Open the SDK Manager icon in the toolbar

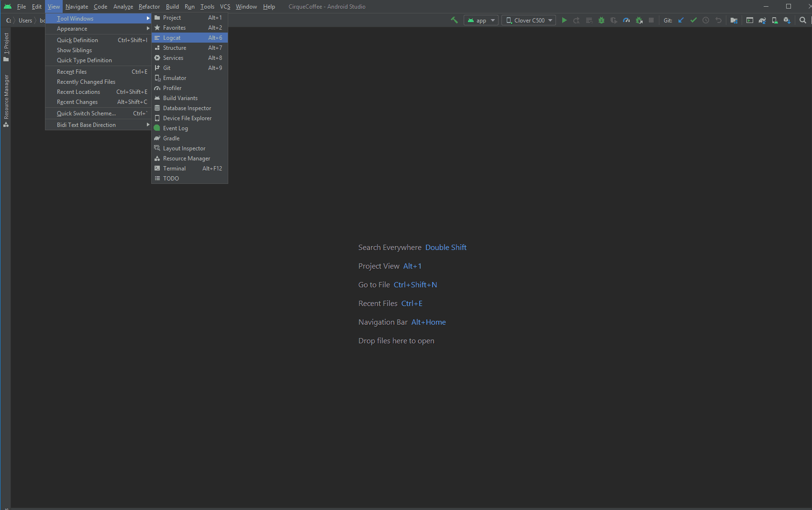click(787, 20)
